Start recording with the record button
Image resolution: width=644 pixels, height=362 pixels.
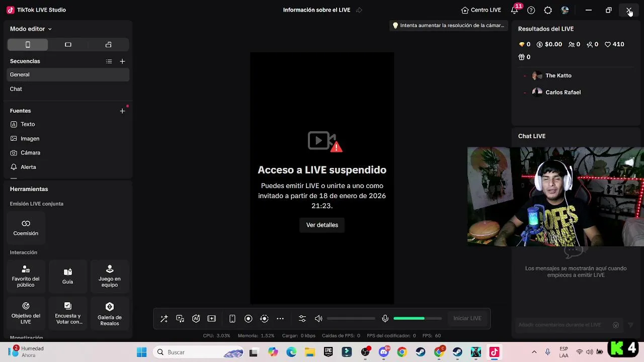click(x=248, y=318)
